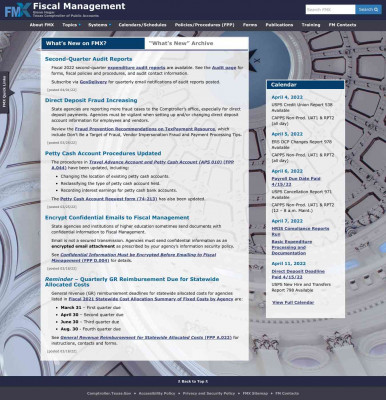The width and height of the screenshot is (386, 400).
Task: Open FM Contacts in navigation bar
Action: (342, 25)
